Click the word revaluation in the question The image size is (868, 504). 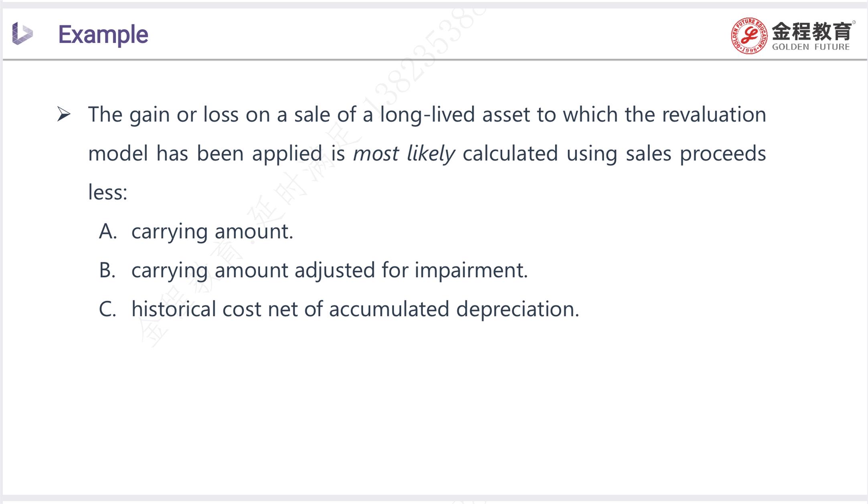(x=714, y=114)
